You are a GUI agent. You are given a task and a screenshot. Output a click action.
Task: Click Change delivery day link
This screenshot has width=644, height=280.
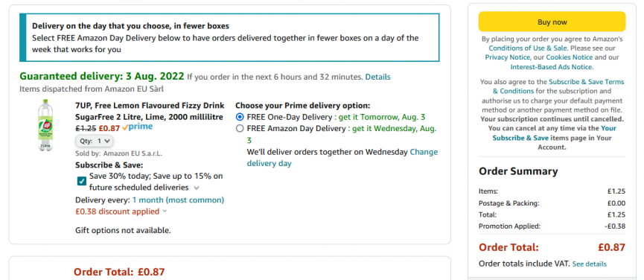[x=342, y=158]
